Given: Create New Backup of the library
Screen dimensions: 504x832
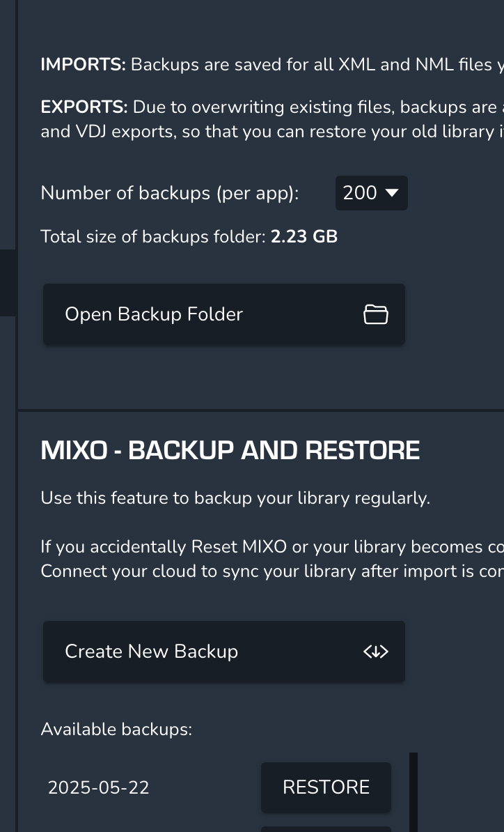Looking at the screenshot, I should 224,652.
